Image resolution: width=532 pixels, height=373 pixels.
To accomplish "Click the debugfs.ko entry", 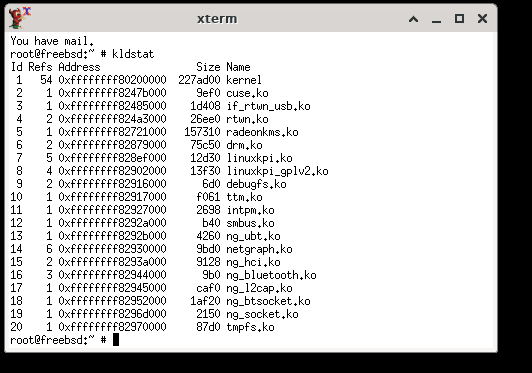I will point(256,184).
